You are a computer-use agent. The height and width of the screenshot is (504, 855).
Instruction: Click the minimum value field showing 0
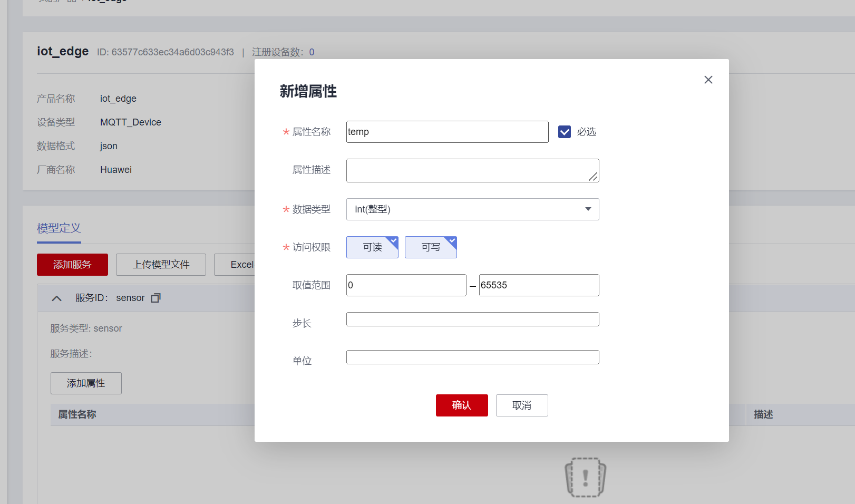pos(406,285)
